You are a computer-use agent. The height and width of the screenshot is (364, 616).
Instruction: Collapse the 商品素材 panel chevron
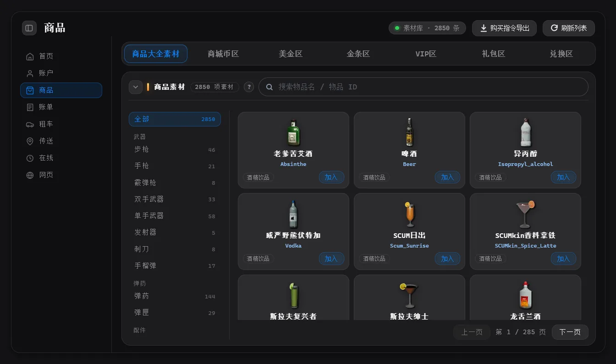[x=136, y=87]
